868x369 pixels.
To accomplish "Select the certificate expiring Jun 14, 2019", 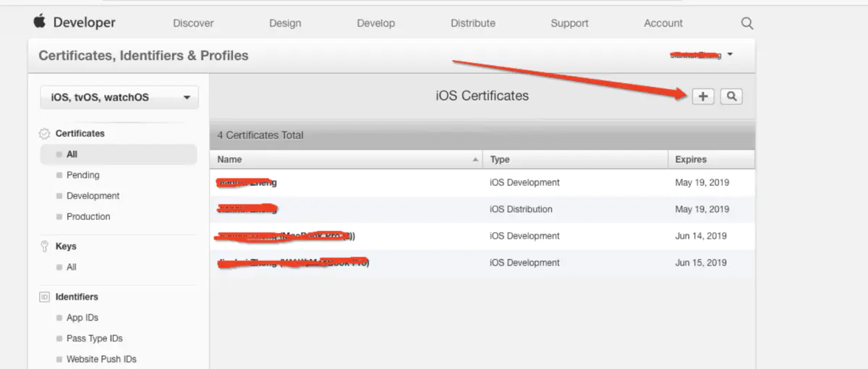I will [482, 237].
